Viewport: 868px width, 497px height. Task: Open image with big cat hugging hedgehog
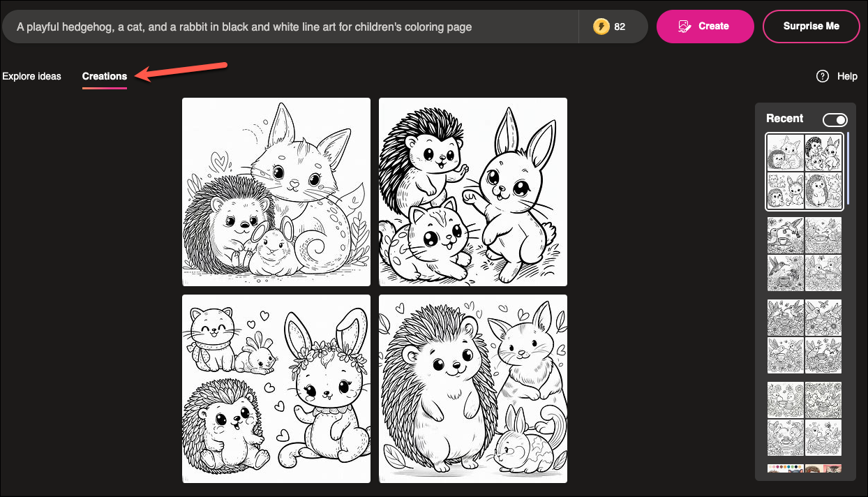pyautogui.click(x=276, y=192)
